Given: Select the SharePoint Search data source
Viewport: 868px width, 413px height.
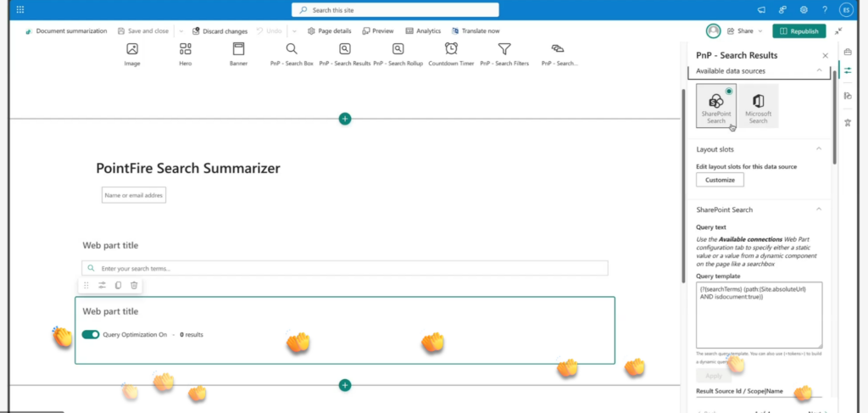Looking at the screenshot, I should (x=716, y=106).
